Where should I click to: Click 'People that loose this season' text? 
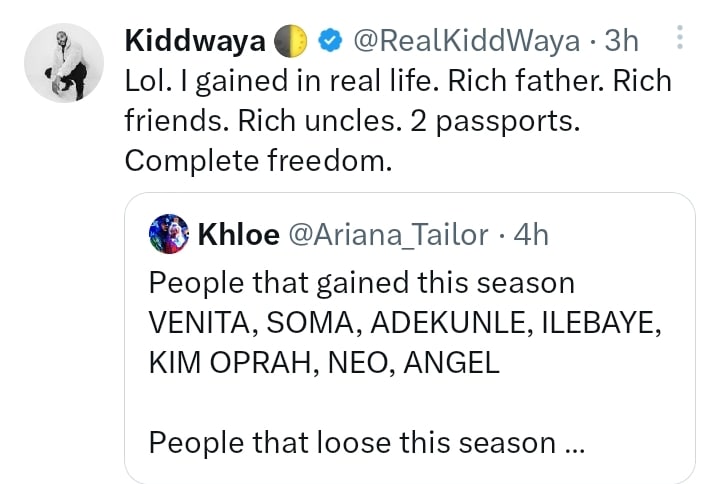pyautogui.click(x=354, y=441)
